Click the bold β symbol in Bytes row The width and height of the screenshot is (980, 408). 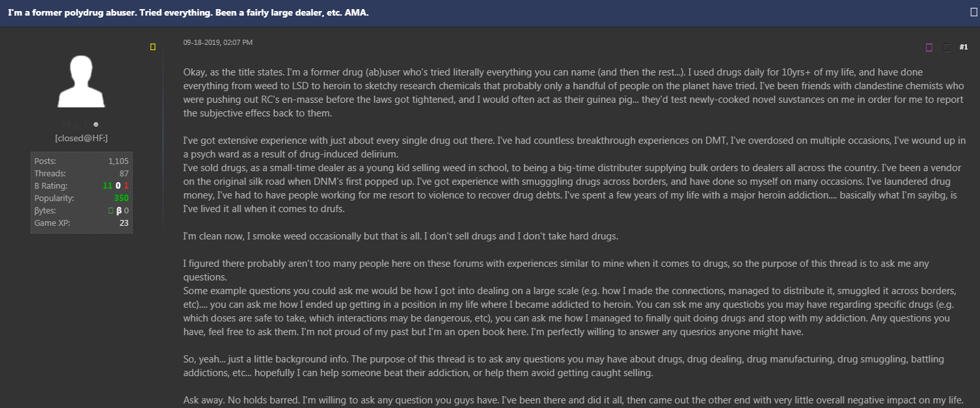click(118, 211)
